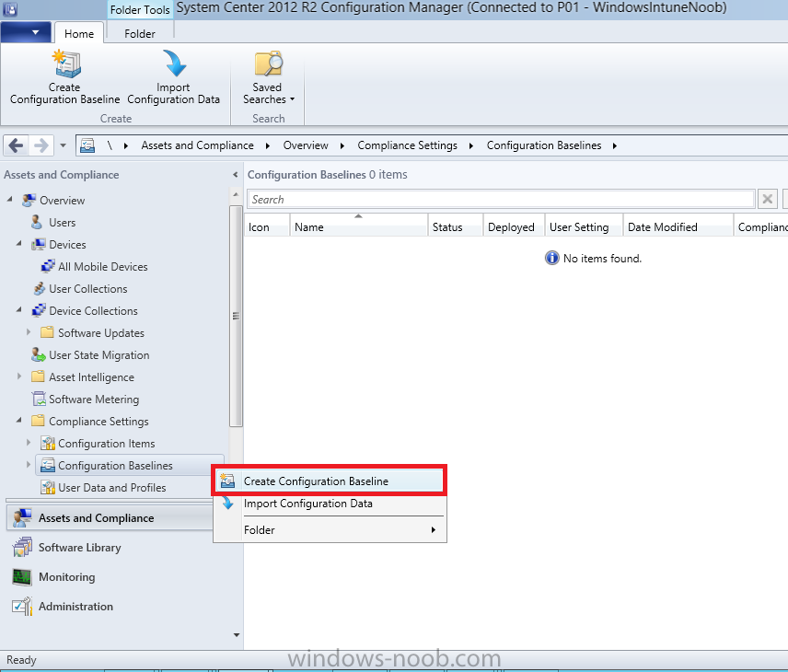Open Administration workspace

75,607
